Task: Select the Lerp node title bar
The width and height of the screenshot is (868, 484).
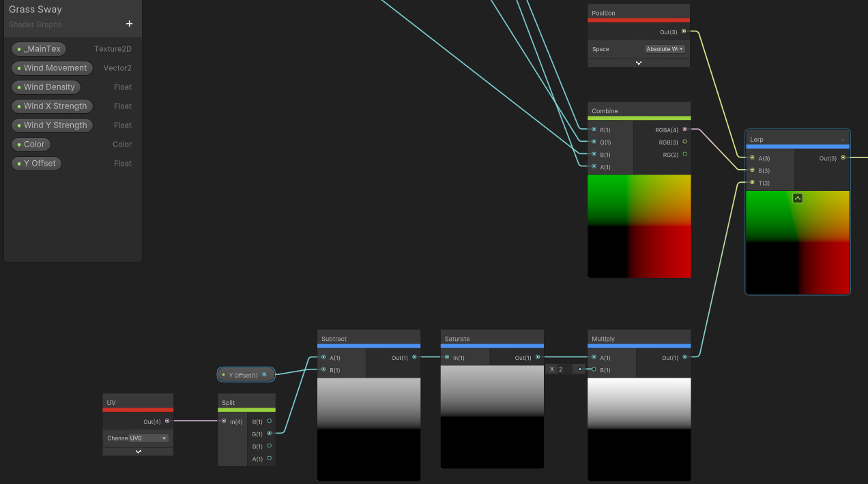Action: pos(798,139)
